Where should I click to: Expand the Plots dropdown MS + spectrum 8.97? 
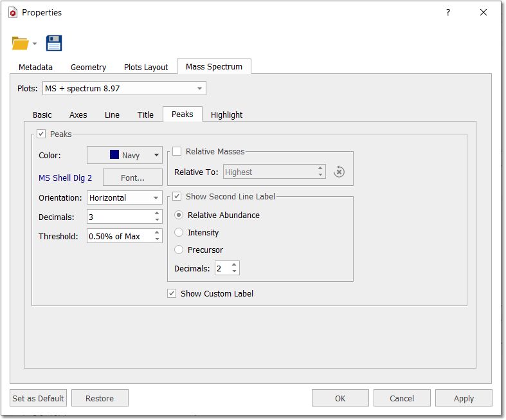[124, 89]
